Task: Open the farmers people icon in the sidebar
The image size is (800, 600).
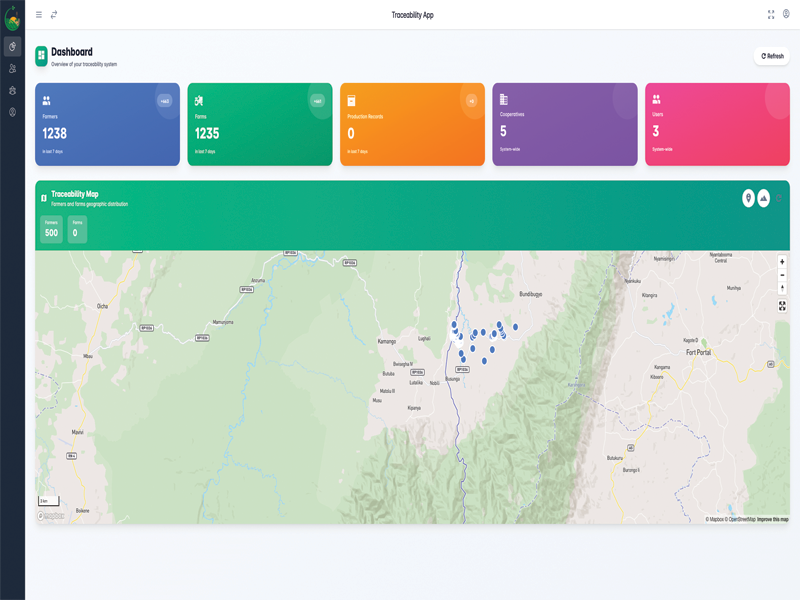Action: click(x=12, y=69)
